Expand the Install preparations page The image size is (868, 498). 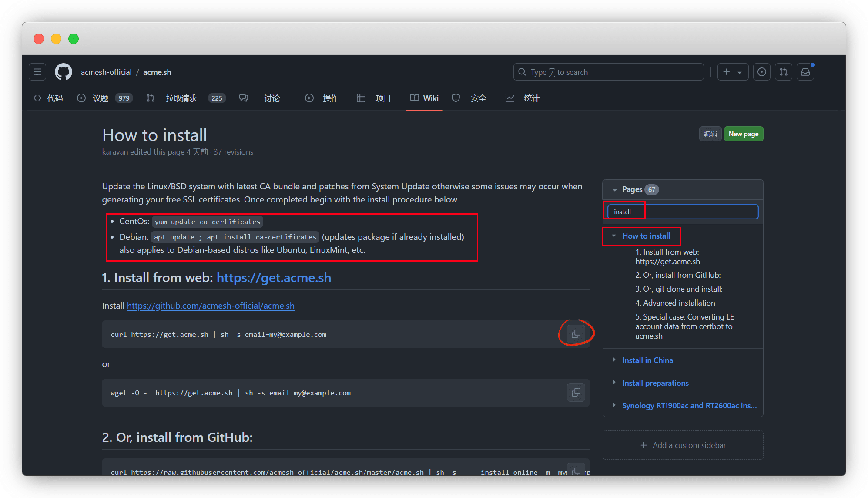coord(614,383)
